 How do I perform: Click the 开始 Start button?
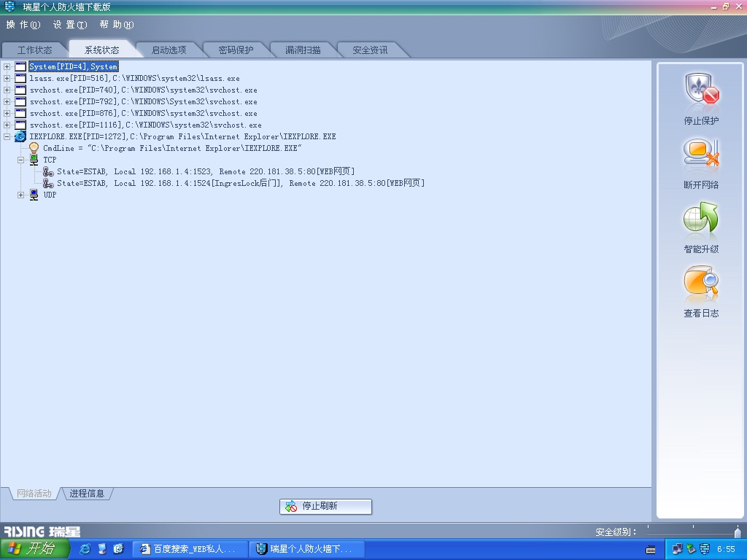(x=35, y=549)
